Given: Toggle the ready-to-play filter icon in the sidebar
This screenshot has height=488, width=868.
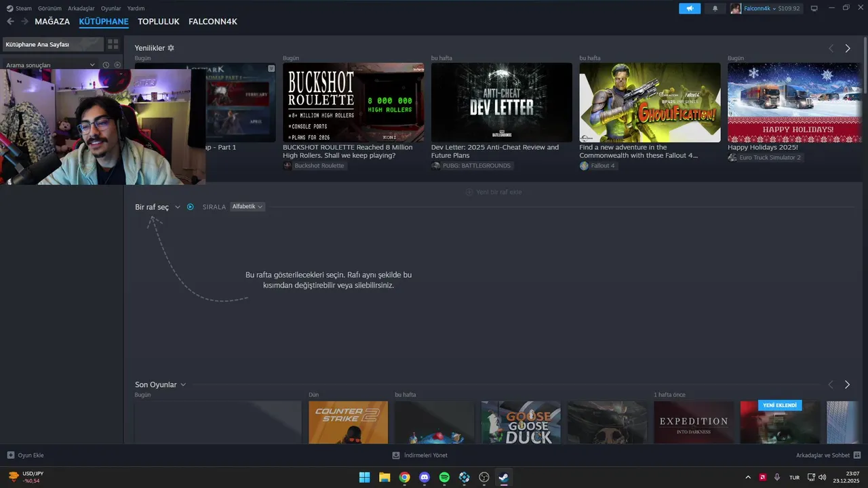Looking at the screenshot, I should (117, 65).
